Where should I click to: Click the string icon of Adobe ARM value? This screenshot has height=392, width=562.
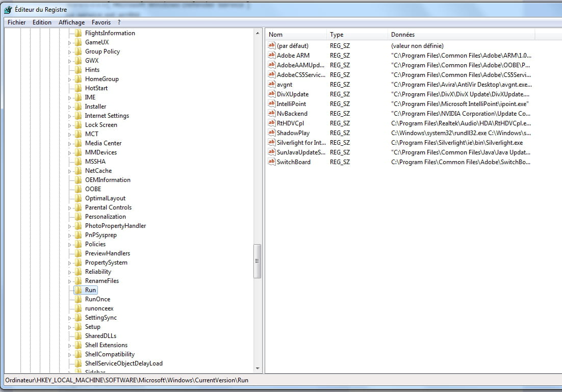(272, 55)
